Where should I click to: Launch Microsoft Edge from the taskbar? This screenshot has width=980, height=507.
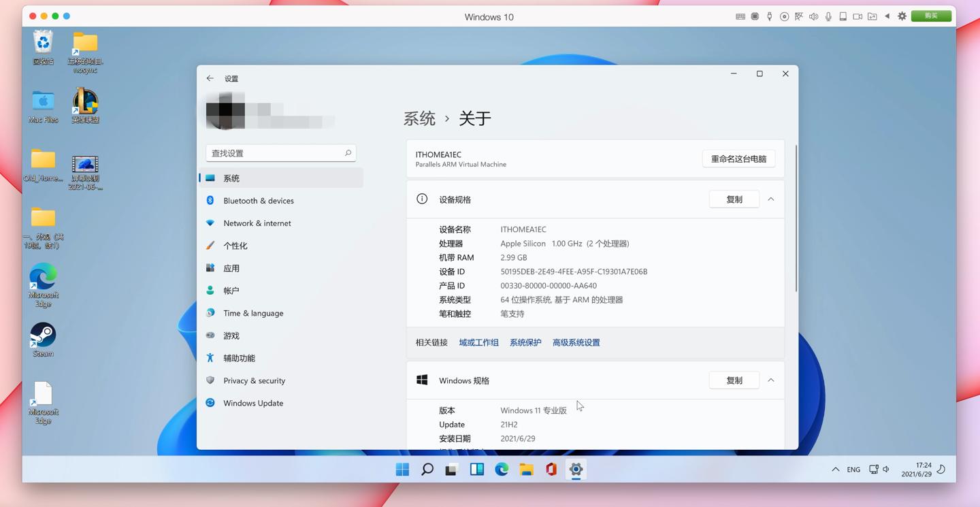(502, 469)
